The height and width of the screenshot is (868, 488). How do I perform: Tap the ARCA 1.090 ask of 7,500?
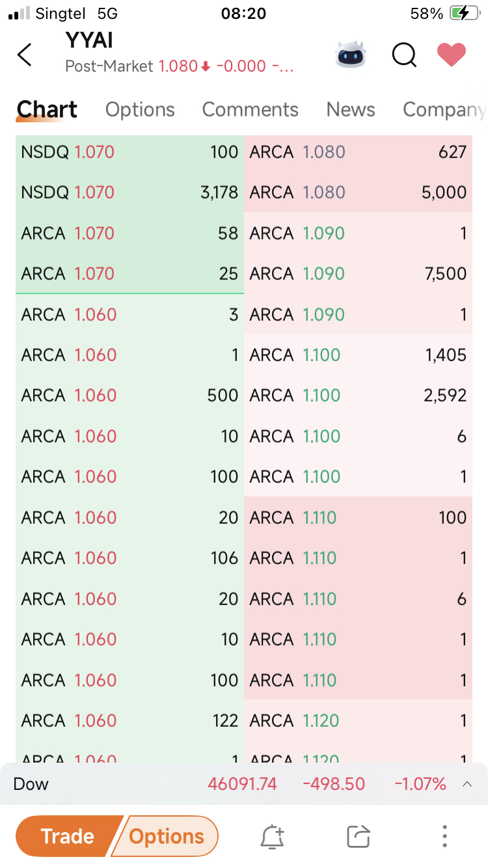(x=359, y=274)
